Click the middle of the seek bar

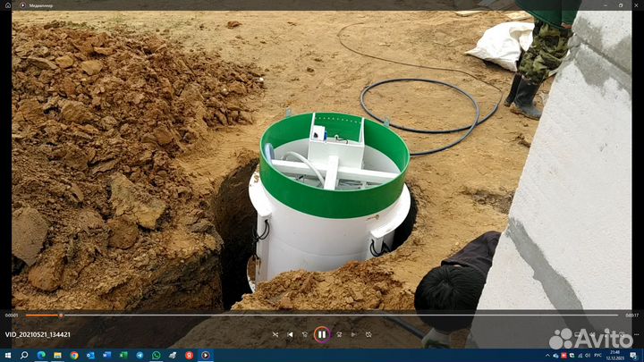click(322, 315)
